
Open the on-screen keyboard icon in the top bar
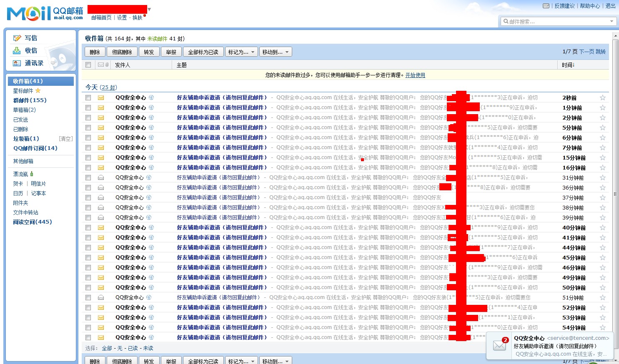[x=546, y=6]
